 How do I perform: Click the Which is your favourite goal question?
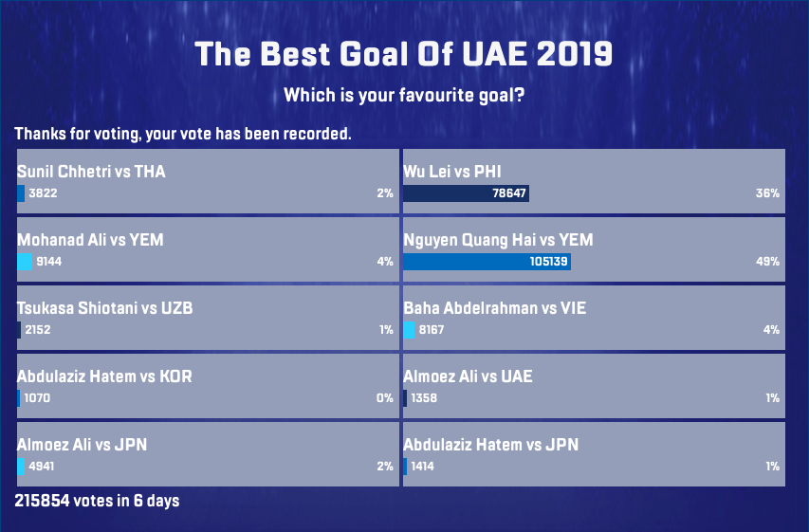point(405,96)
